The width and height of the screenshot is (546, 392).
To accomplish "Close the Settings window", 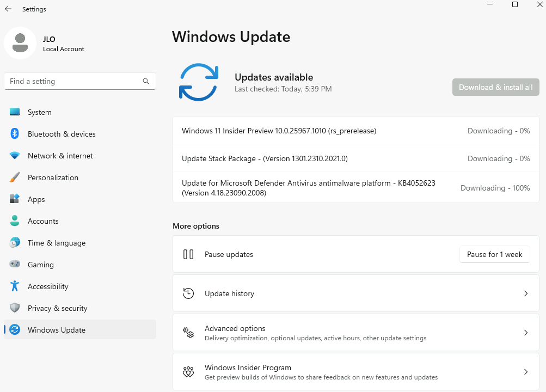I will pyautogui.click(x=539, y=4).
